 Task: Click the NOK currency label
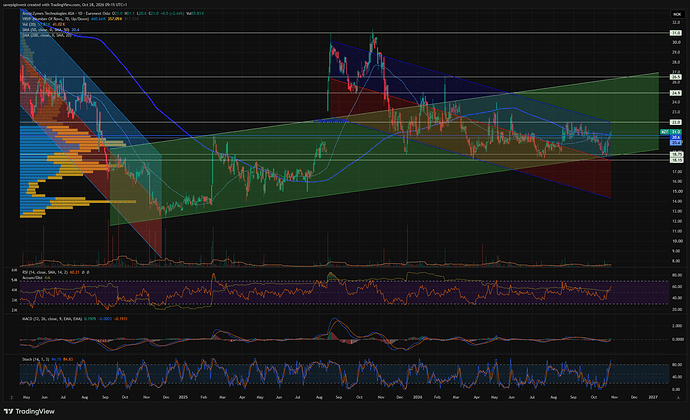click(x=677, y=15)
